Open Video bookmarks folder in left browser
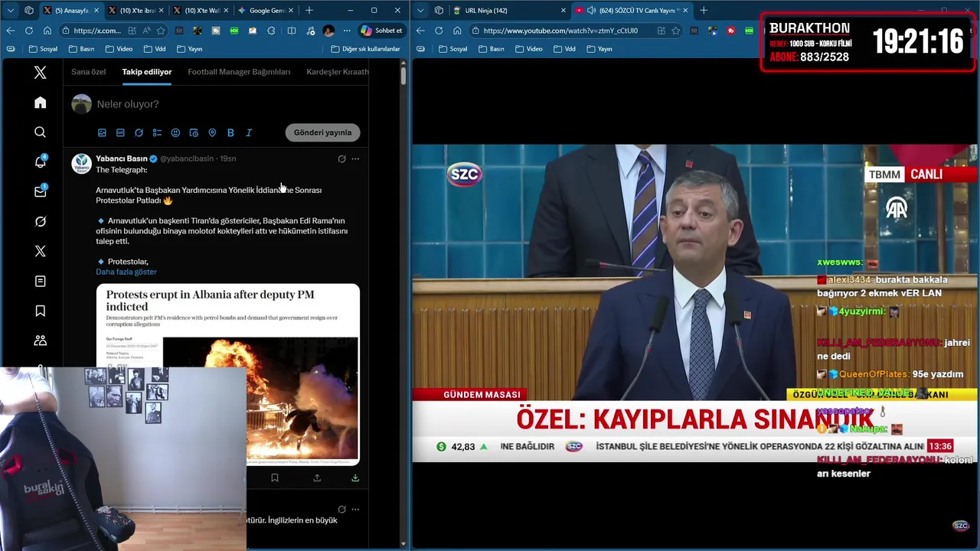The image size is (980, 551). click(119, 49)
